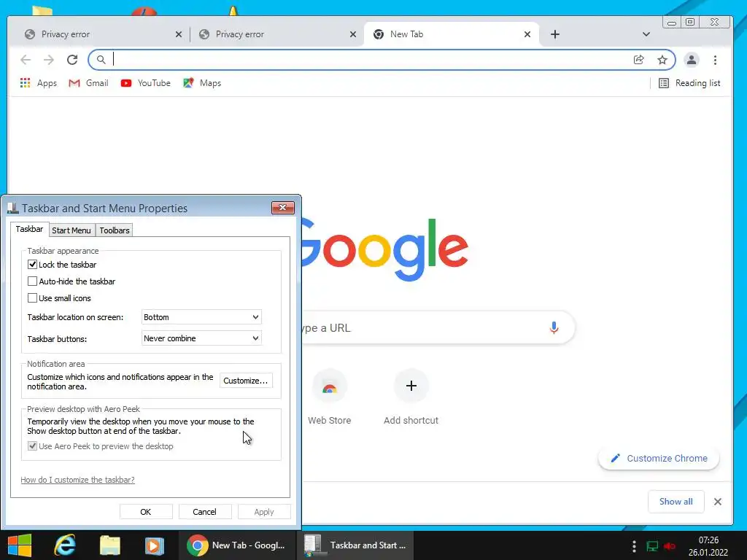Open How do I customize the taskbar link
Viewport: 747px width, 560px height.
(77, 480)
